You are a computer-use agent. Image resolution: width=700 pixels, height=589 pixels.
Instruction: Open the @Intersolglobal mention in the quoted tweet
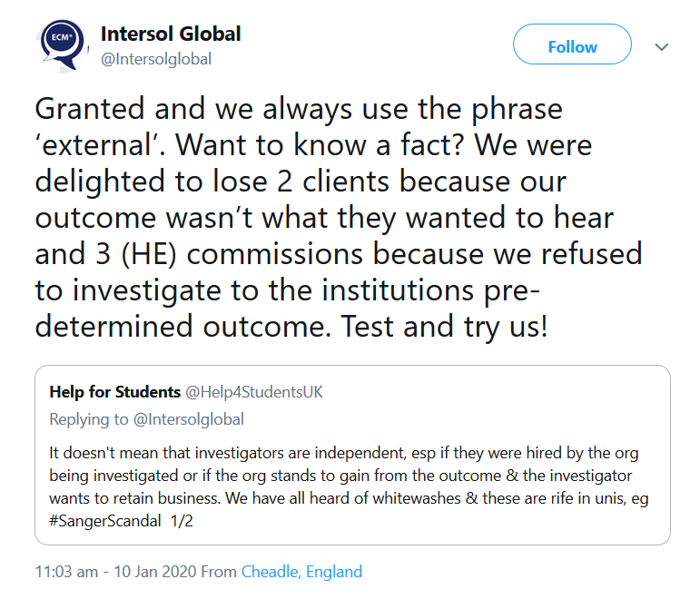pyautogui.click(x=188, y=419)
